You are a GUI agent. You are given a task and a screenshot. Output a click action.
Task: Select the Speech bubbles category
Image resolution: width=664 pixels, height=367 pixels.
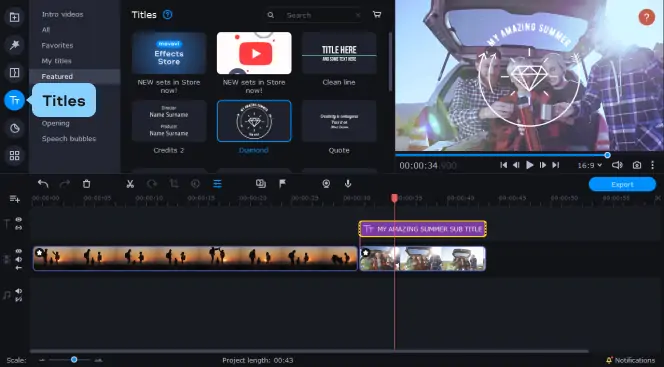(x=69, y=138)
